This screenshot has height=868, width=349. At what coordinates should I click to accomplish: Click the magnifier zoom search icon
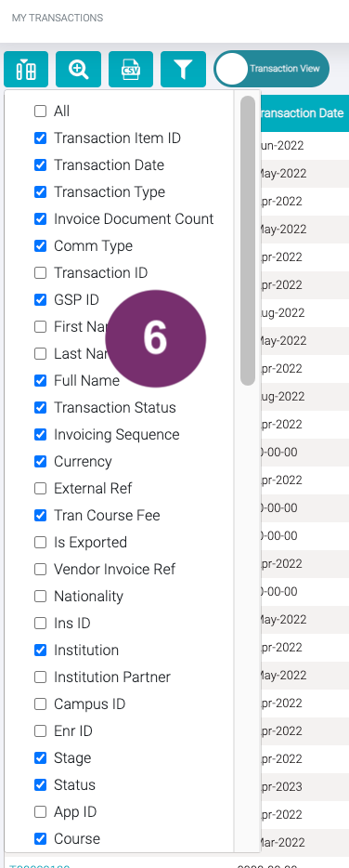[78, 69]
